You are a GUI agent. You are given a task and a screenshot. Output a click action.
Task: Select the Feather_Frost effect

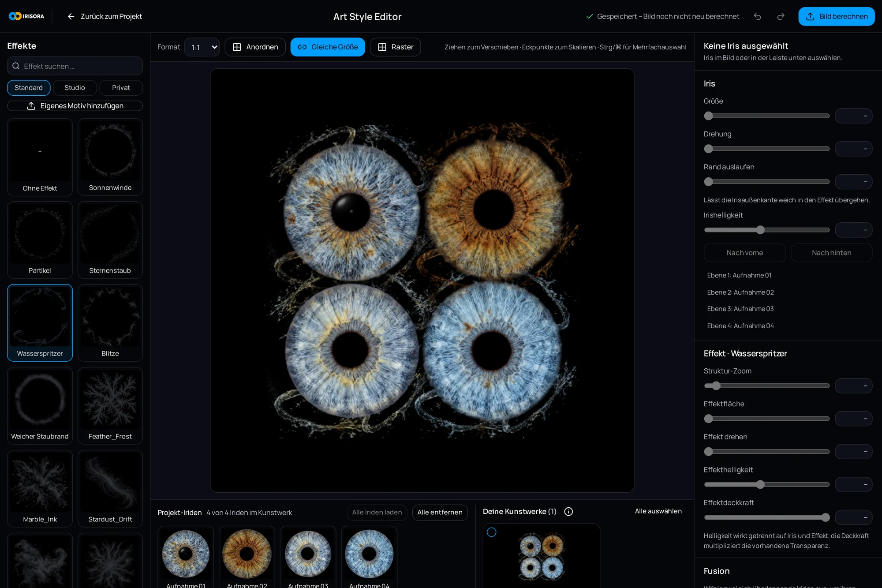[110, 406]
